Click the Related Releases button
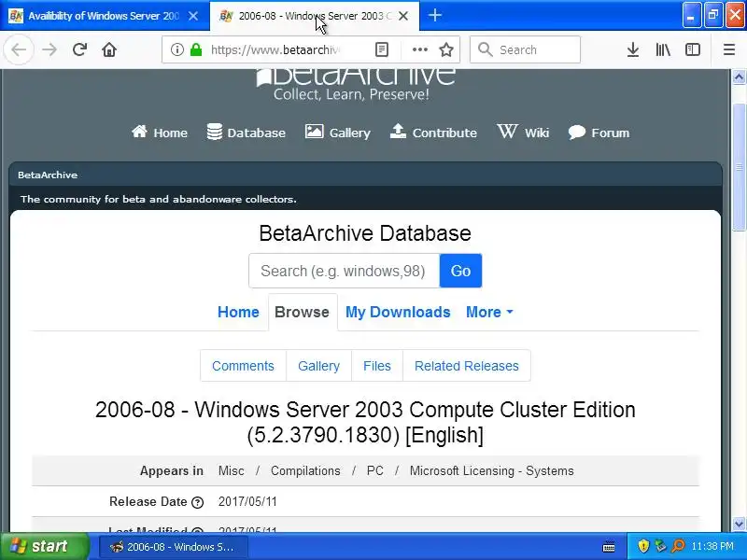The height and width of the screenshot is (560, 747). 466,366
